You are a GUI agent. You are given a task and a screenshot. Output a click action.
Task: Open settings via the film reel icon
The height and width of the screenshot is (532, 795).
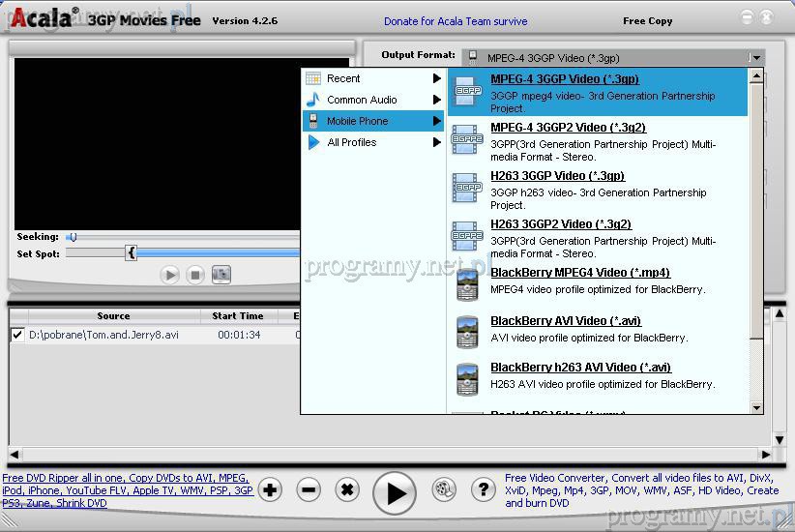(x=444, y=490)
